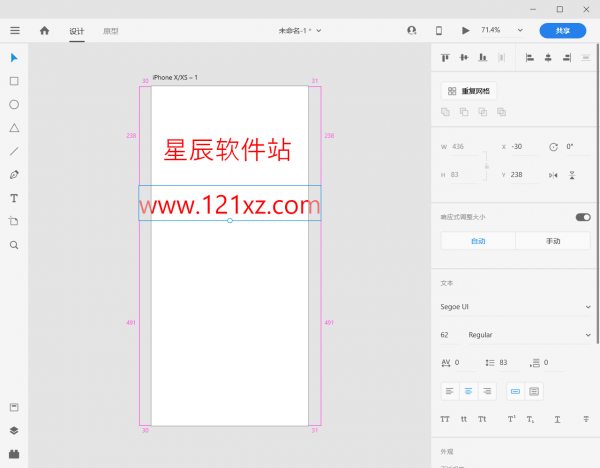Select the Pen tool
The image size is (600, 468).
pos(14,175)
